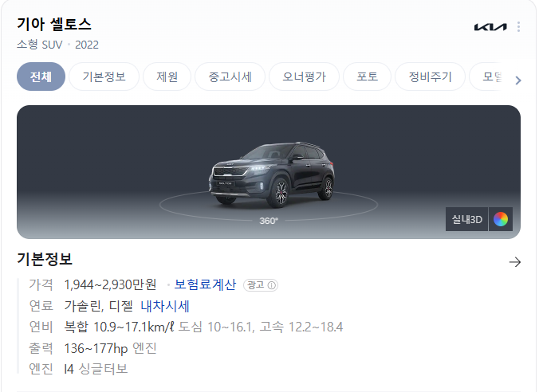The image size is (539, 392).
Task: Open the 중고시세 tab
Action: pyautogui.click(x=230, y=76)
